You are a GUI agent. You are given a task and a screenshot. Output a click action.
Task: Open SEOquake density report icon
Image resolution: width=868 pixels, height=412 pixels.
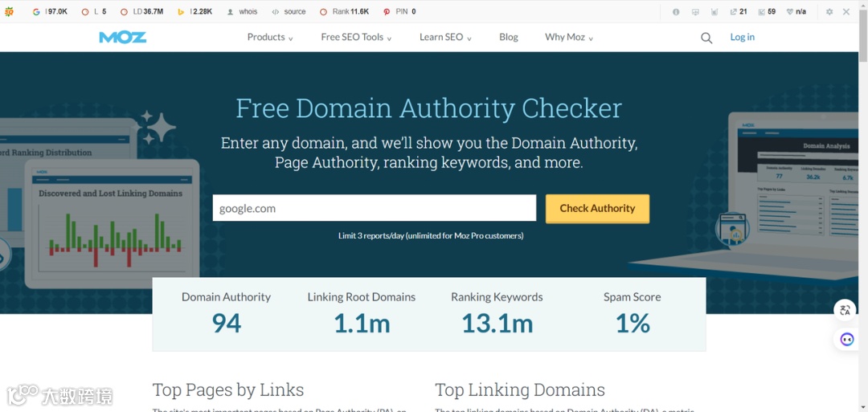pyautogui.click(x=714, y=11)
